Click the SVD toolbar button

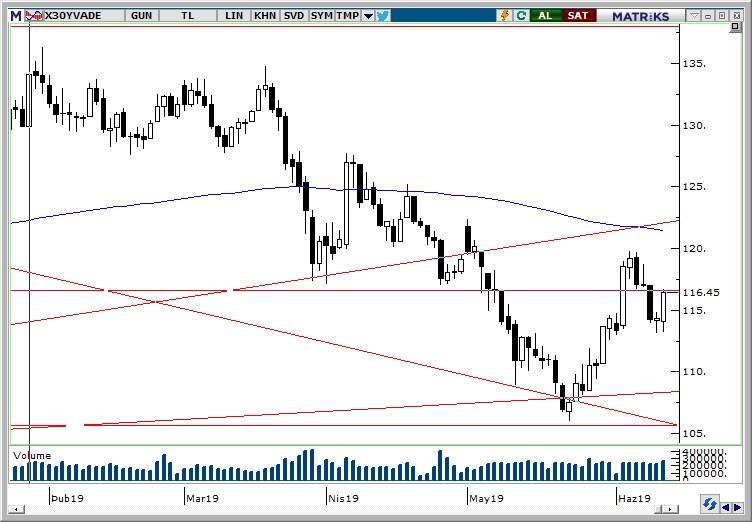pos(294,16)
